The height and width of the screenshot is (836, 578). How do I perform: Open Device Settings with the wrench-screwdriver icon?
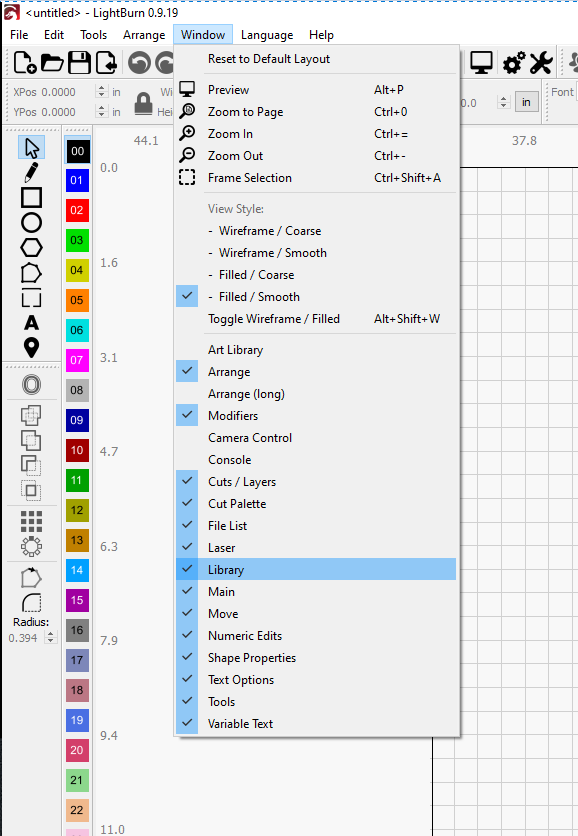click(x=541, y=63)
